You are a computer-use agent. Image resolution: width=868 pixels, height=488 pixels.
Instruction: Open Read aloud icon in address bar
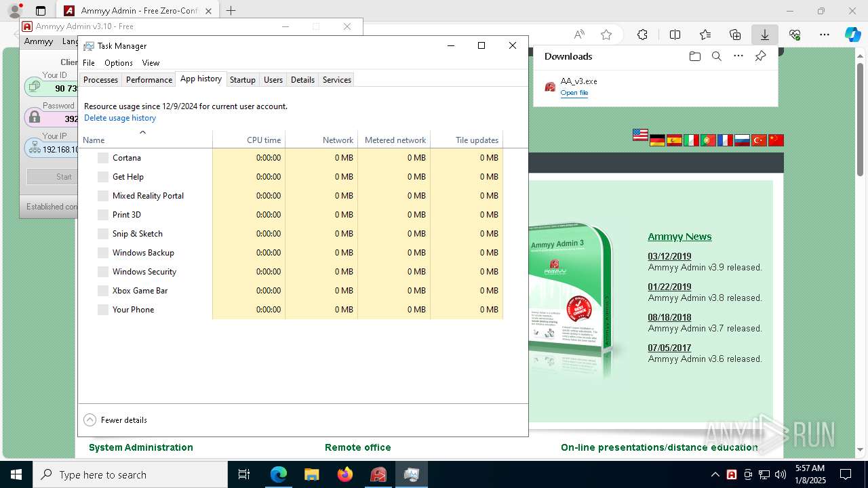coord(579,35)
